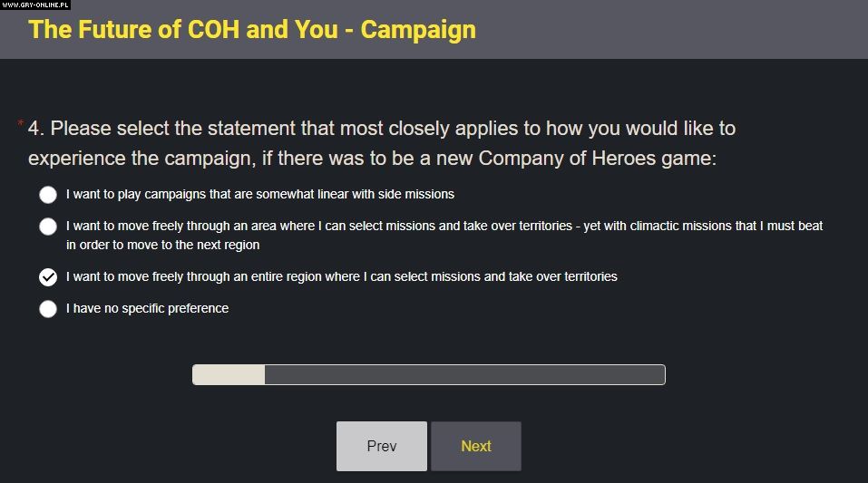Click the word "Campaign" in the header title
Image resolution: width=868 pixels, height=483 pixels.
click(418, 29)
